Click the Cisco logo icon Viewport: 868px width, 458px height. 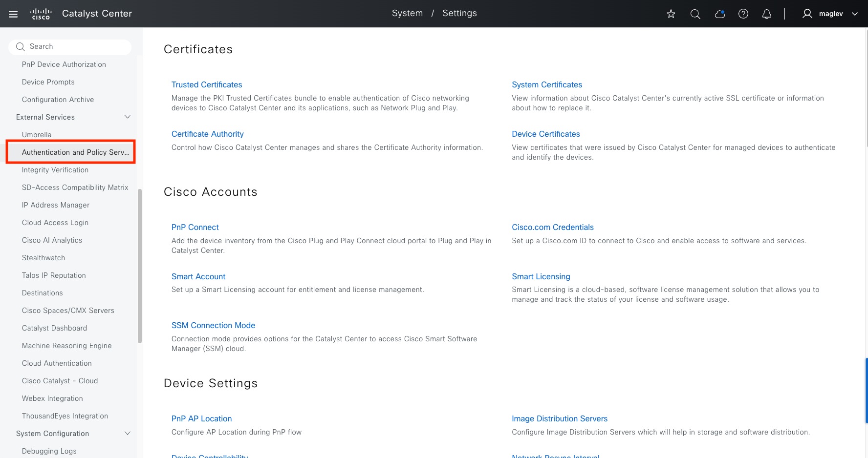[41, 14]
